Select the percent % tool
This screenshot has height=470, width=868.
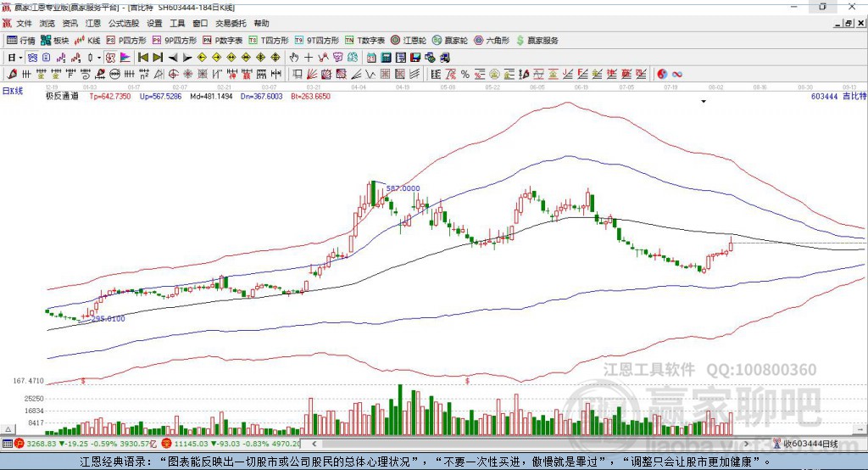[465, 75]
